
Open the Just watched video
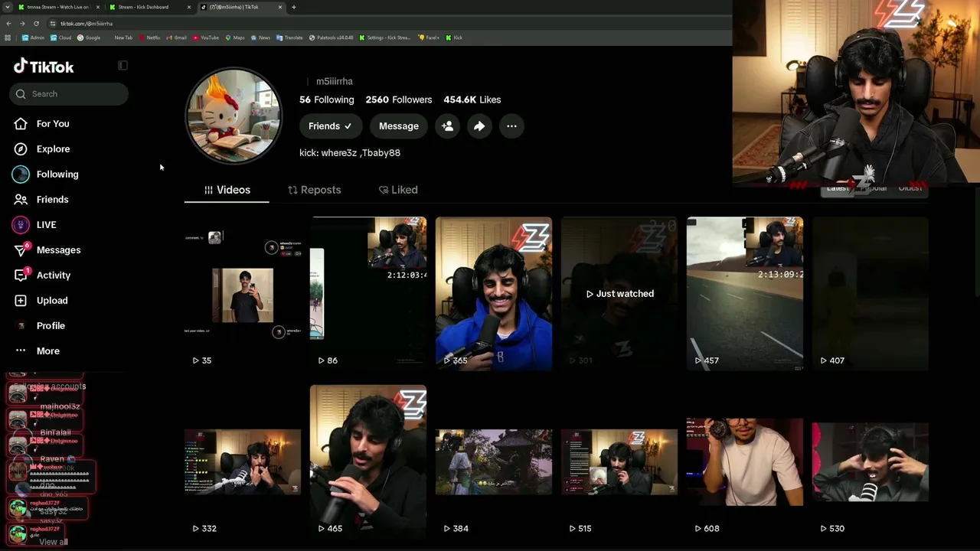pyautogui.click(x=619, y=294)
